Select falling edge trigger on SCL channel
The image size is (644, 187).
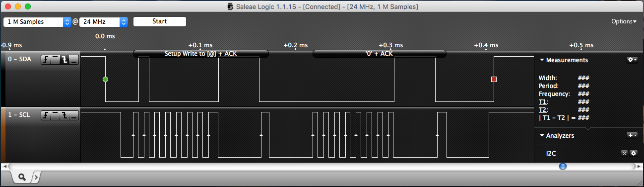coord(64,115)
